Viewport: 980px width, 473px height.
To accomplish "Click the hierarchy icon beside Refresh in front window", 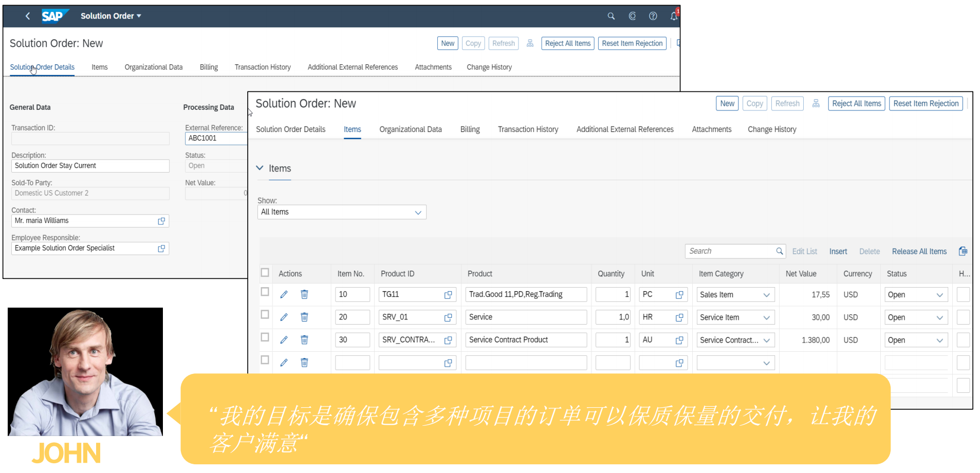I will coord(816,103).
